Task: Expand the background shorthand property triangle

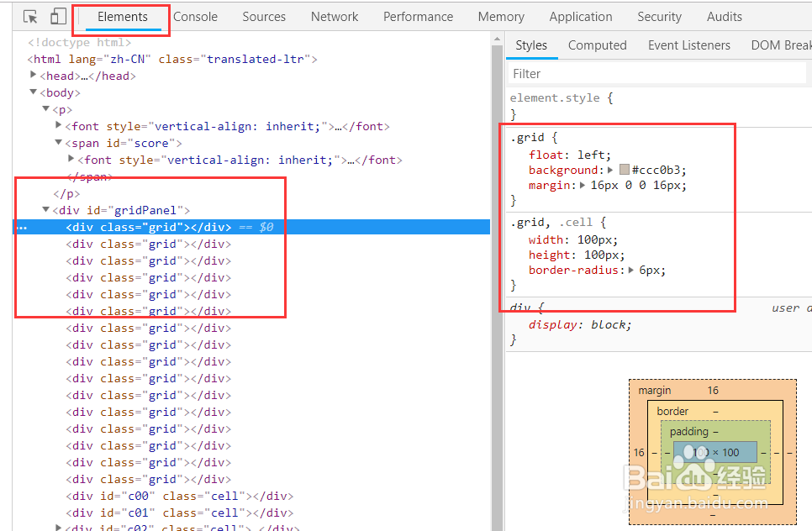Action: tap(610, 170)
